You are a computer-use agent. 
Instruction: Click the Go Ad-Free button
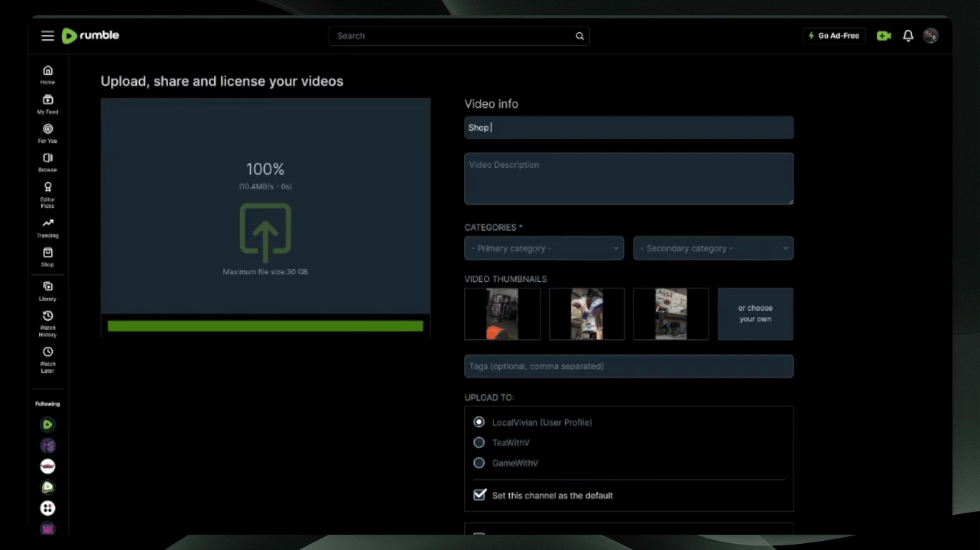(834, 36)
